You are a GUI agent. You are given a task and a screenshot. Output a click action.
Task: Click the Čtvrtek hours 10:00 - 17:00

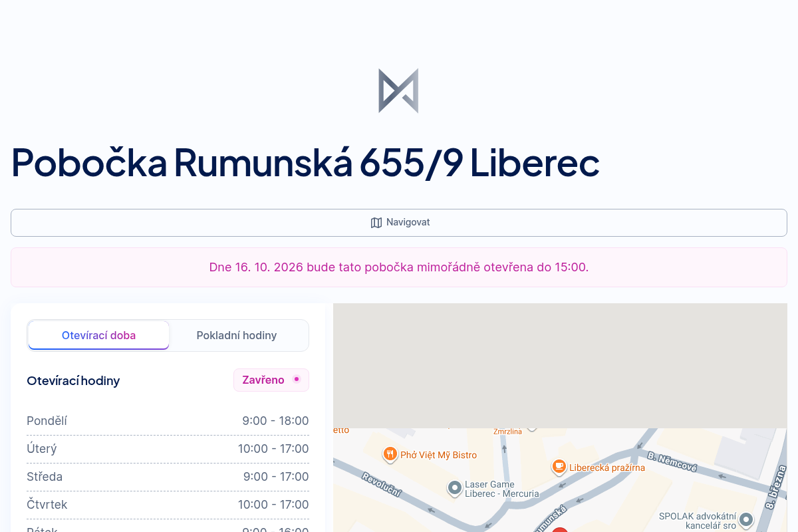coord(273,505)
